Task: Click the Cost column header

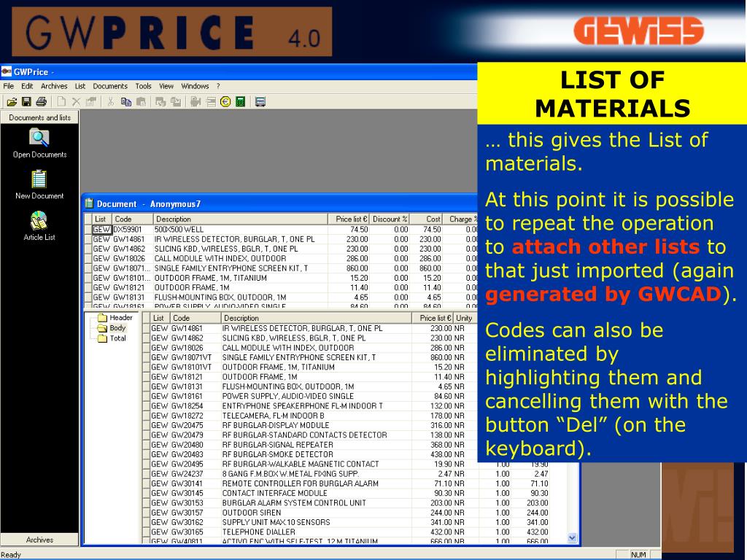Action: [426, 219]
